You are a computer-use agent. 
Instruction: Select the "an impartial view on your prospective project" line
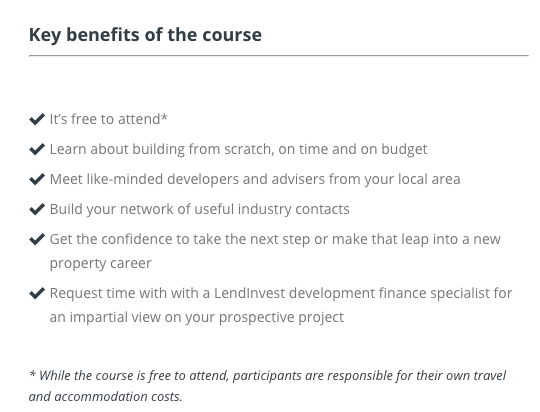197,317
